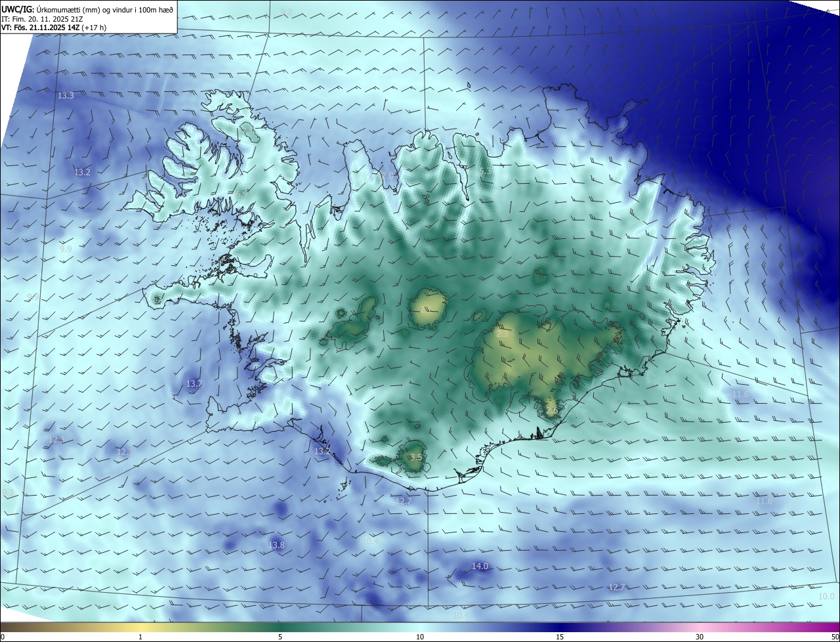Click the '0' tick on the color scale
Viewport: 840px width, 642px height.
(x=3, y=637)
